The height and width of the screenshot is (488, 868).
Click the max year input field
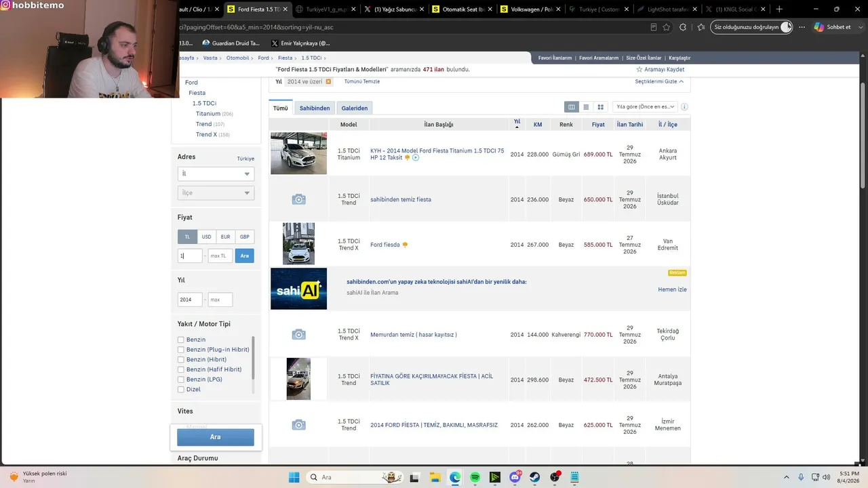pyautogui.click(x=220, y=300)
